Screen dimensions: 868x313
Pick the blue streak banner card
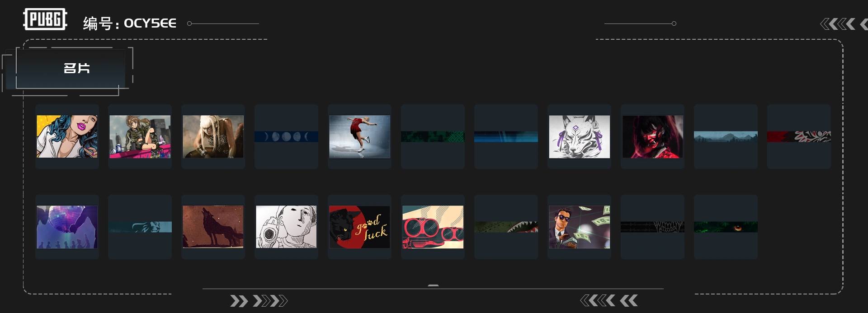(506, 136)
